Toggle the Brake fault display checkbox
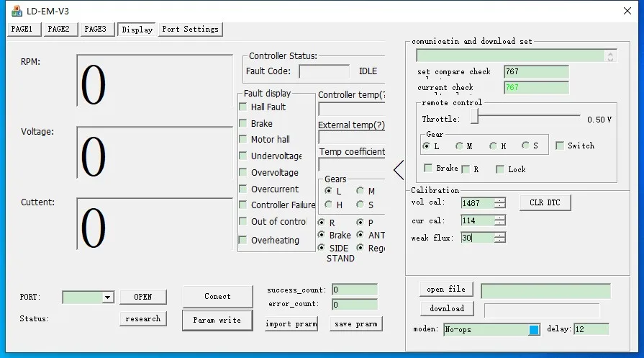The image size is (644, 358). coord(242,123)
